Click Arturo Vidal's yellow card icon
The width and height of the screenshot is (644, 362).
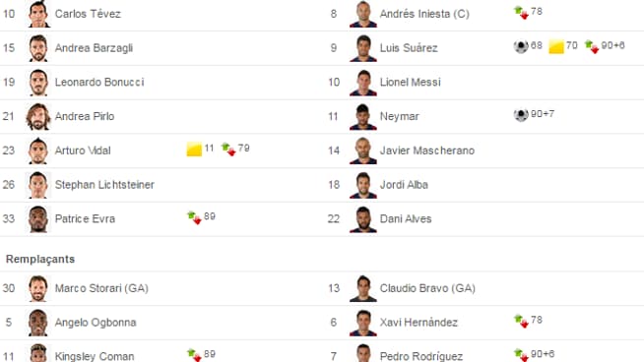coord(194,149)
